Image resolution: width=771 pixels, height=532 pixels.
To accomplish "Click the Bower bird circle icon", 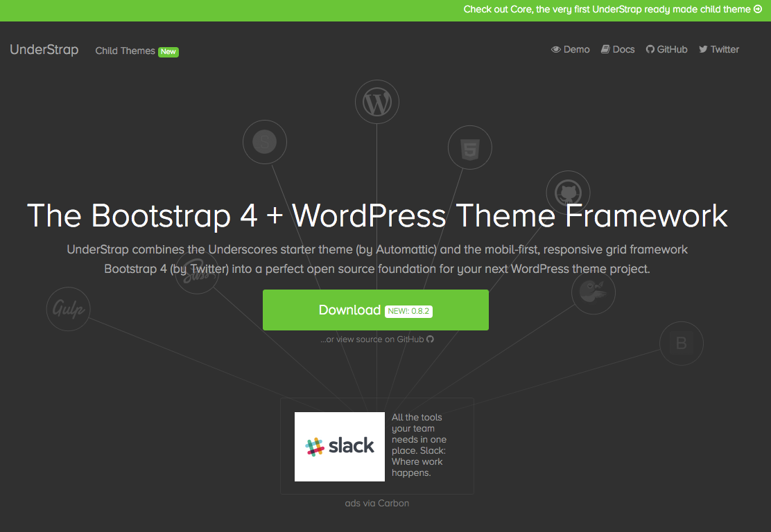I will (593, 292).
